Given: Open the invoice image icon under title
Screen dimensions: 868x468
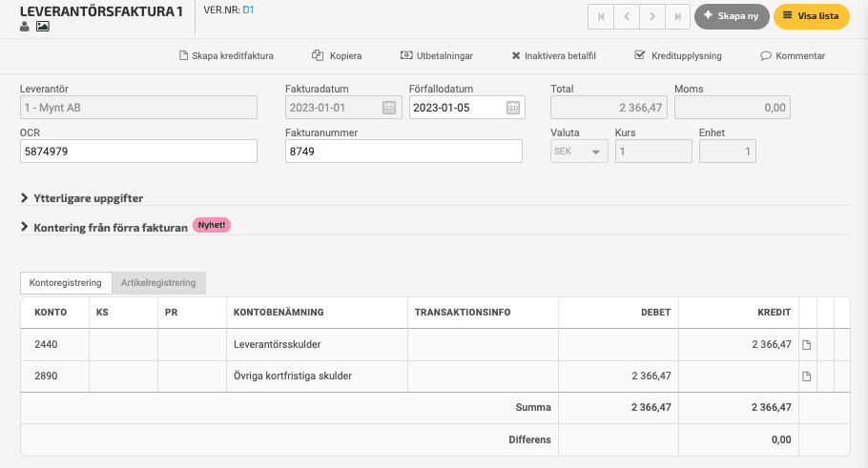Looking at the screenshot, I should (43, 26).
